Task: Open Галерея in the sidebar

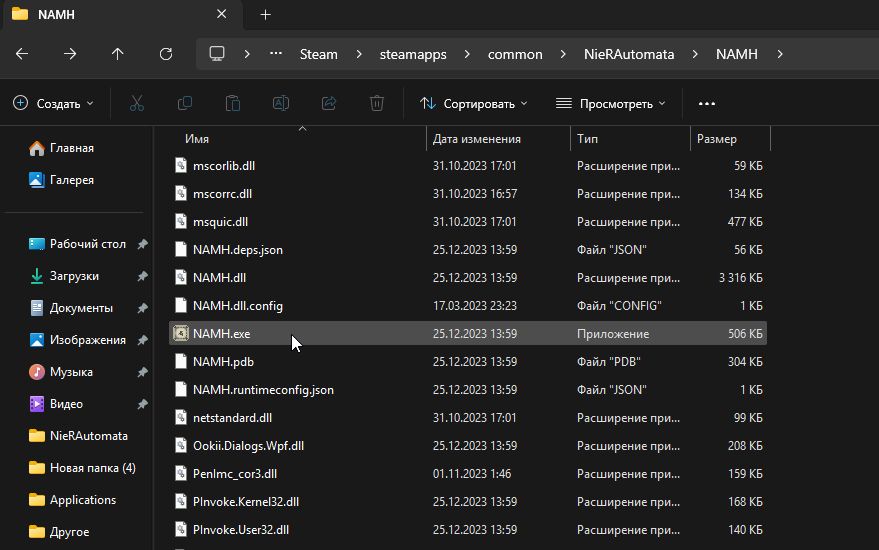Action: coord(61,180)
